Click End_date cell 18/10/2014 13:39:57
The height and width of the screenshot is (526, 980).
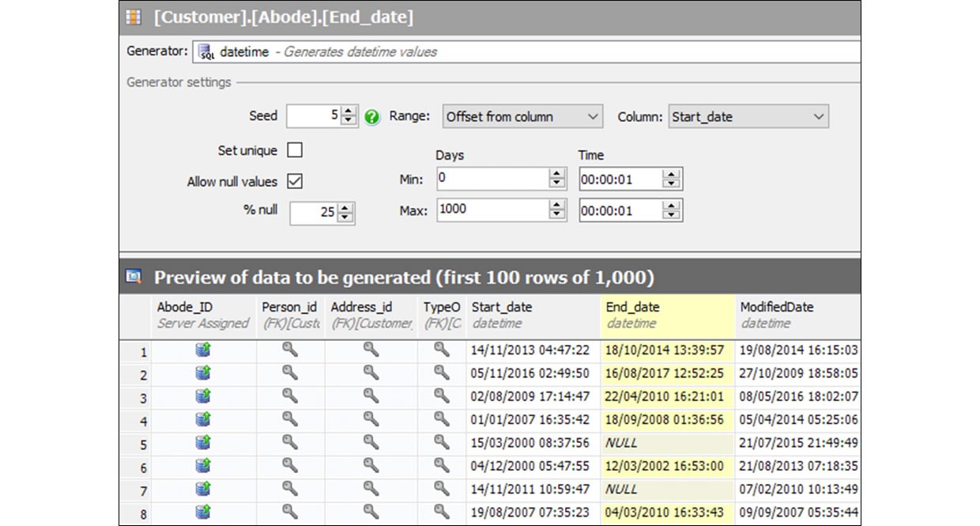coord(668,350)
